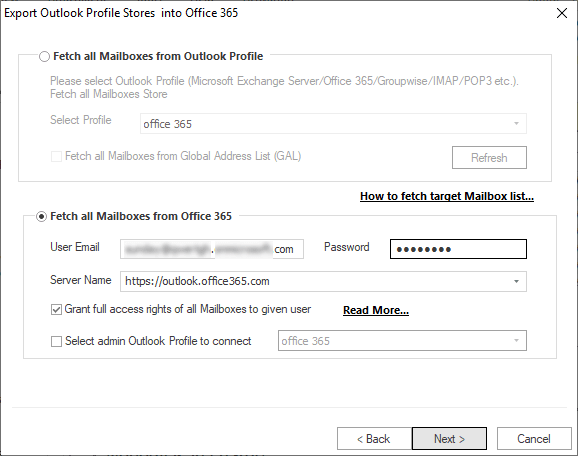Click the Server Name label
This screenshot has height=456, width=578.
click(81, 280)
